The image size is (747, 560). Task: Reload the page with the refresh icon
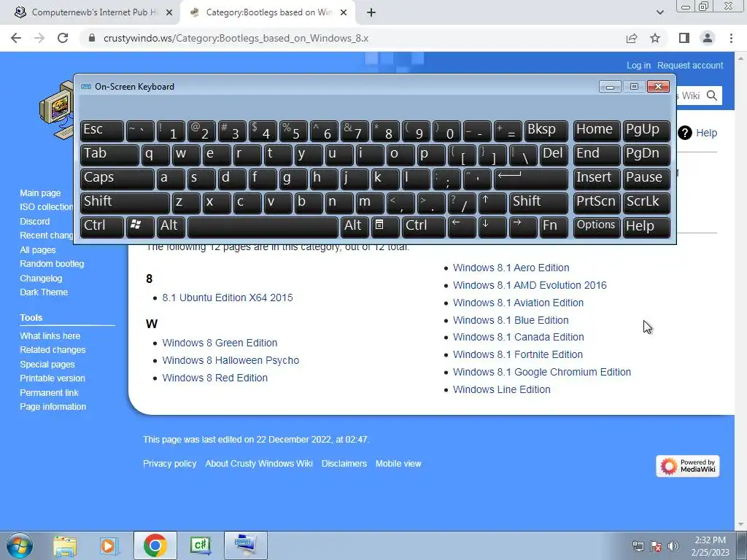[x=63, y=38]
